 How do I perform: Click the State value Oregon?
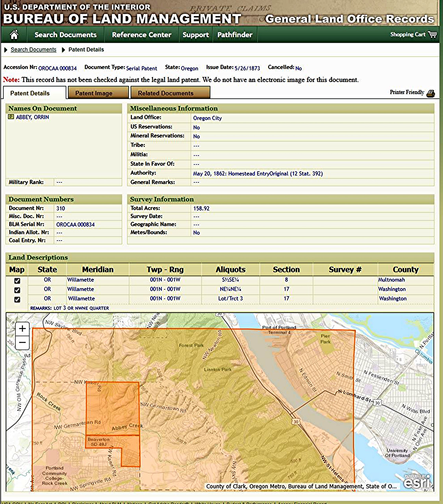(189, 68)
